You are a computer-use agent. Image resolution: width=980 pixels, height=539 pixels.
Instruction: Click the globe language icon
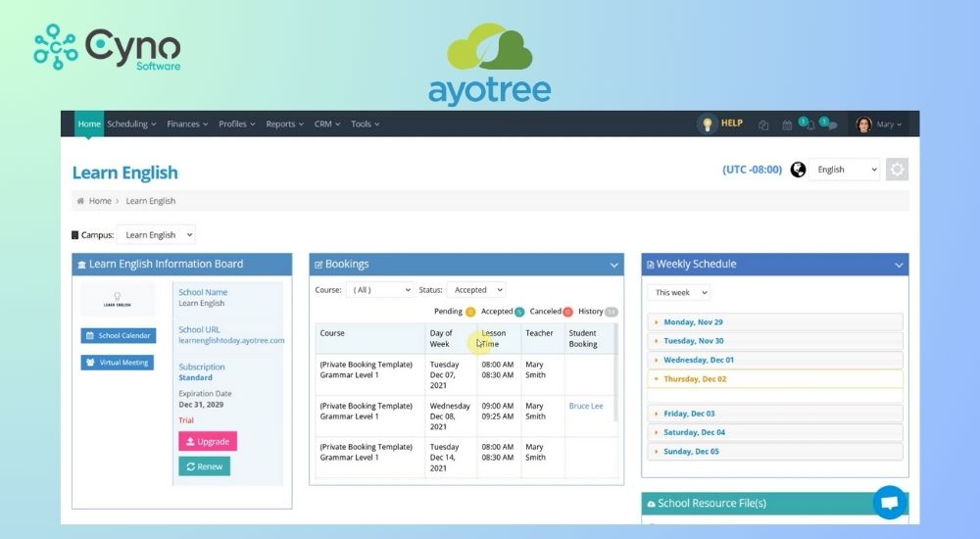click(x=798, y=170)
